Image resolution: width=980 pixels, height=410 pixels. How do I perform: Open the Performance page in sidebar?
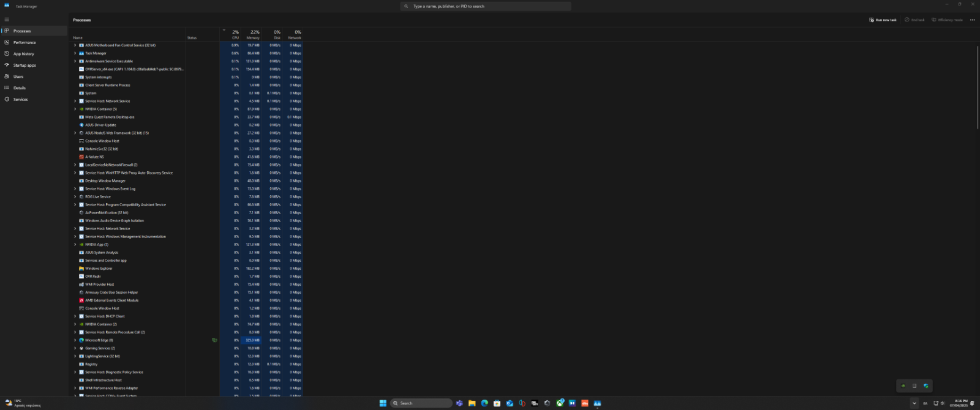coord(34,42)
